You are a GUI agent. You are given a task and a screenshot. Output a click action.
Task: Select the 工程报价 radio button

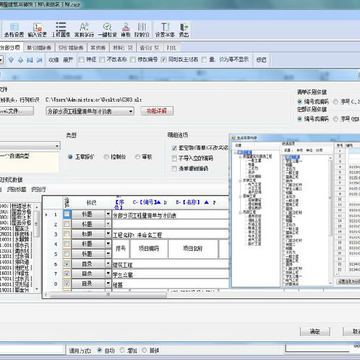click(x=70, y=157)
